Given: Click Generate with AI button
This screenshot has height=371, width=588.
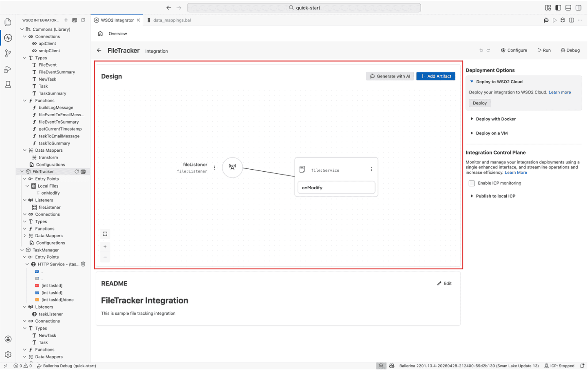Looking at the screenshot, I should point(390,76).
